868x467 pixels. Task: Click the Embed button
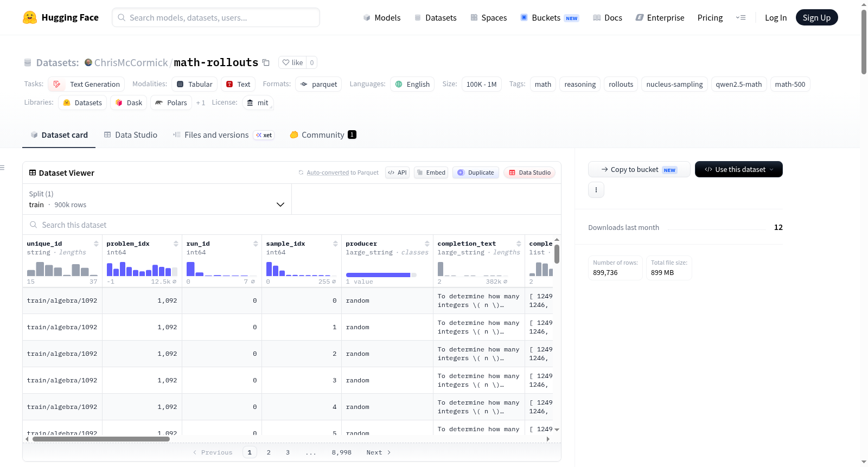(x=431, y=172)
